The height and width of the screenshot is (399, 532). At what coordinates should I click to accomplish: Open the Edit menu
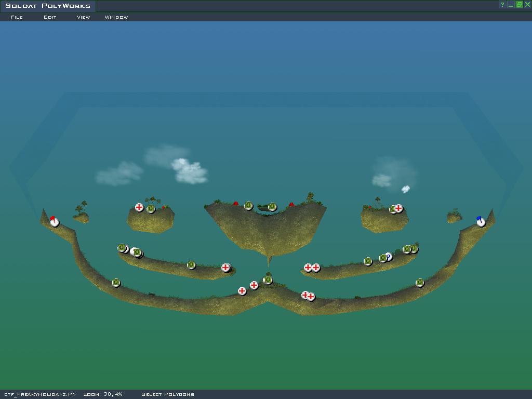click(50, 17)
